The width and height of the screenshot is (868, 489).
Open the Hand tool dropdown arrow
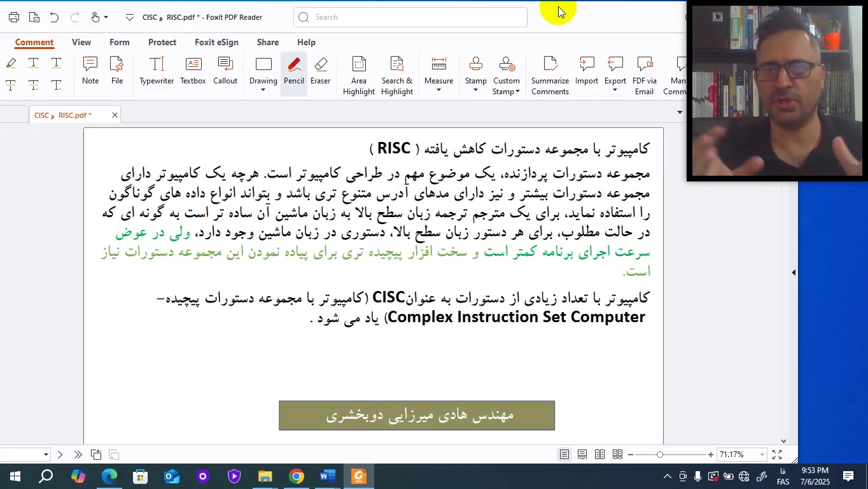(x=106, y=17)
